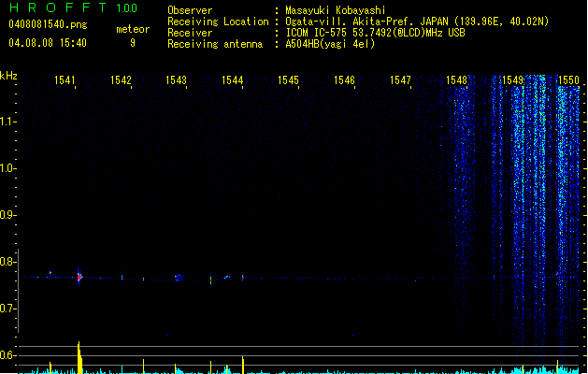588x374 pixels.
Task: Click the 1.1 kHz frequency label
Action: (x=7, y=122)
